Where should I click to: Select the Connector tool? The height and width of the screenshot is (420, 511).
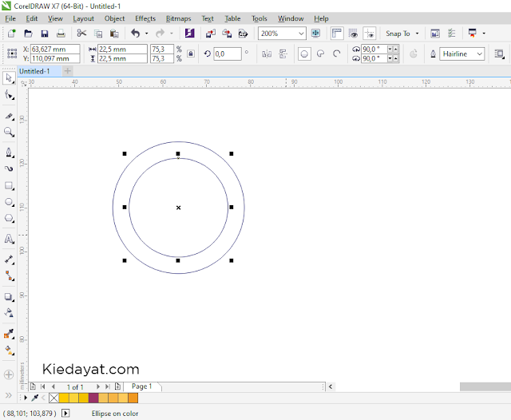point(9,276)
